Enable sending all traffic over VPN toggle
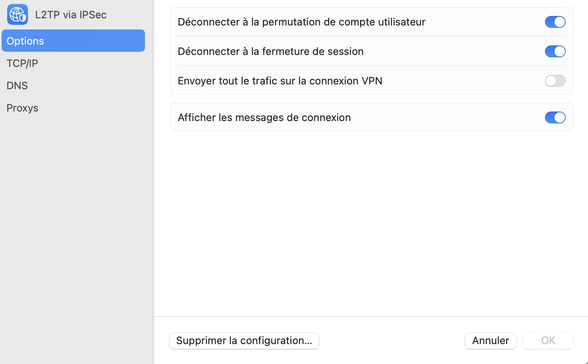The height and width of the screenshot is (364, 588). coord(555,81)
